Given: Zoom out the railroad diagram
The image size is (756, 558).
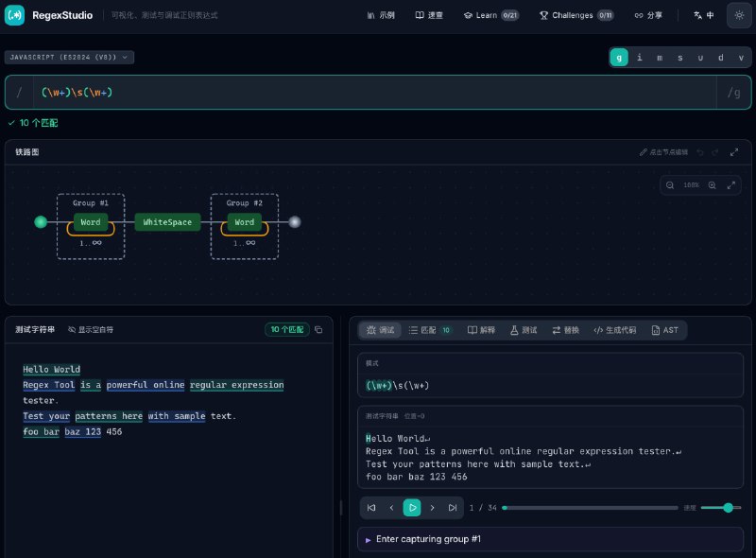Looking at the screenshot, I should [670, 184].
